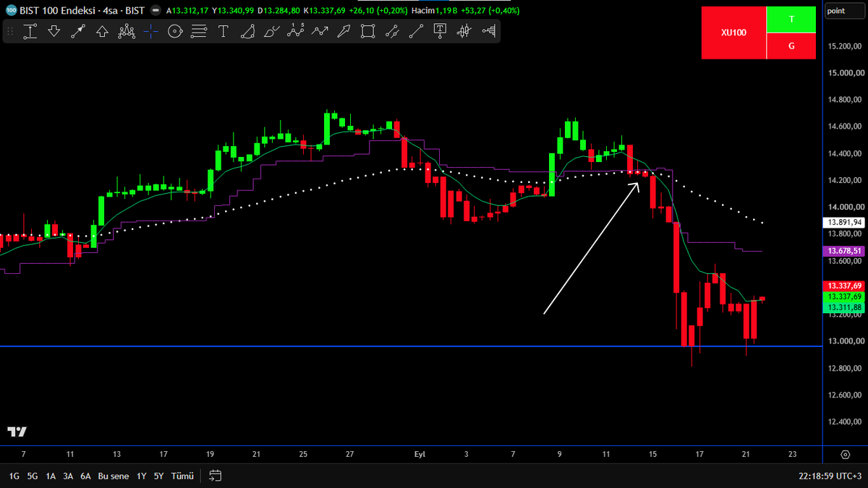Select the Brush drawing tool
The image size is (868, 488).
point(271,31)
